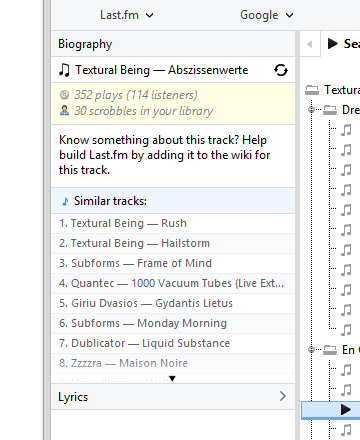Click the left navigation arrow beside the Search tab
Image resolution: width=360 pixels, height=440 pixels.
310,44
